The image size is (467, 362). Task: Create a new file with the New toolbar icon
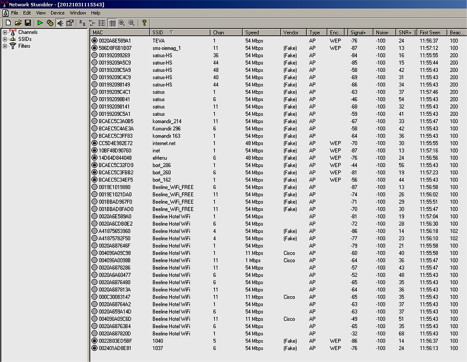8,23
